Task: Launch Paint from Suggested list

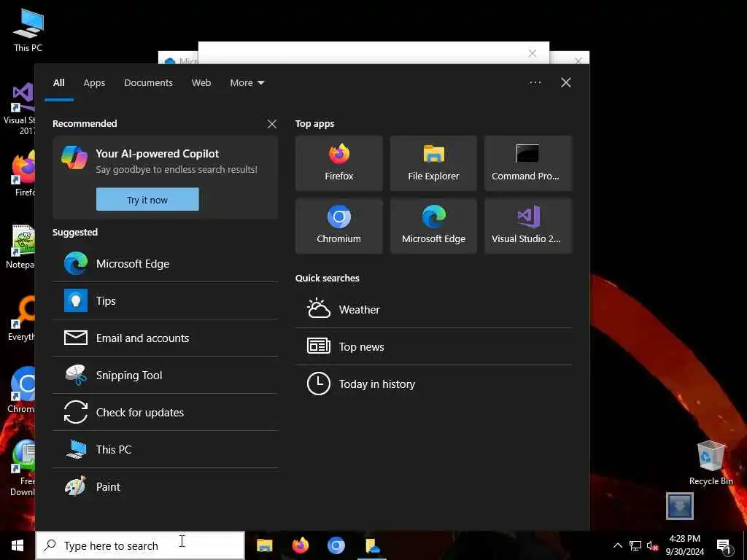Action: pos(165,486)
